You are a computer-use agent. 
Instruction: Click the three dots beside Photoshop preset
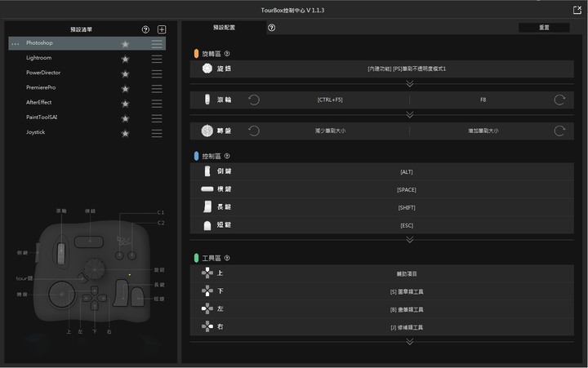pos(16,44)
